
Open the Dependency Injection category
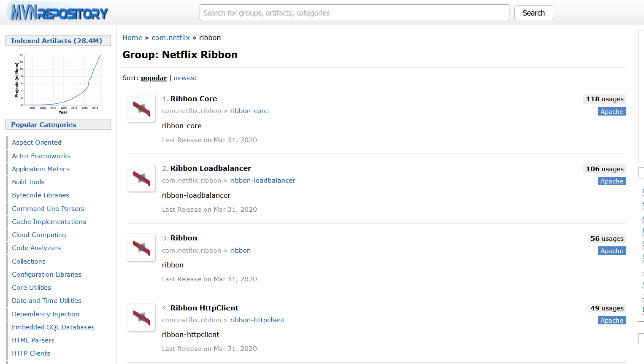click(46, 314)
